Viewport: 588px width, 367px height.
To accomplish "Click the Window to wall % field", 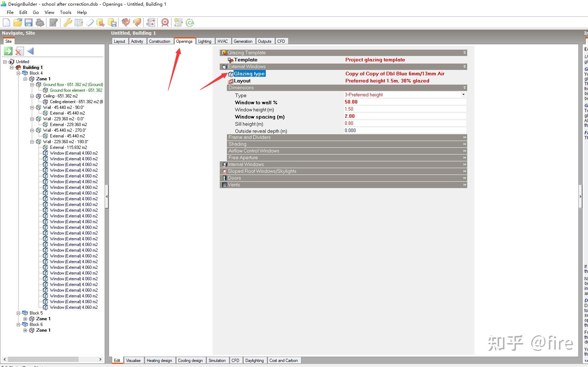I will [x=405, y=102].
